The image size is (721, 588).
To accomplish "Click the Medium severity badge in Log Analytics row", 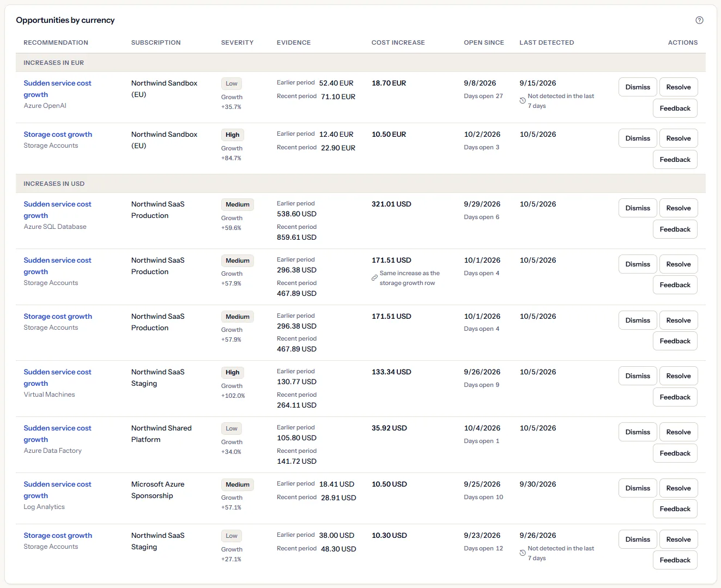I will 238,485.
